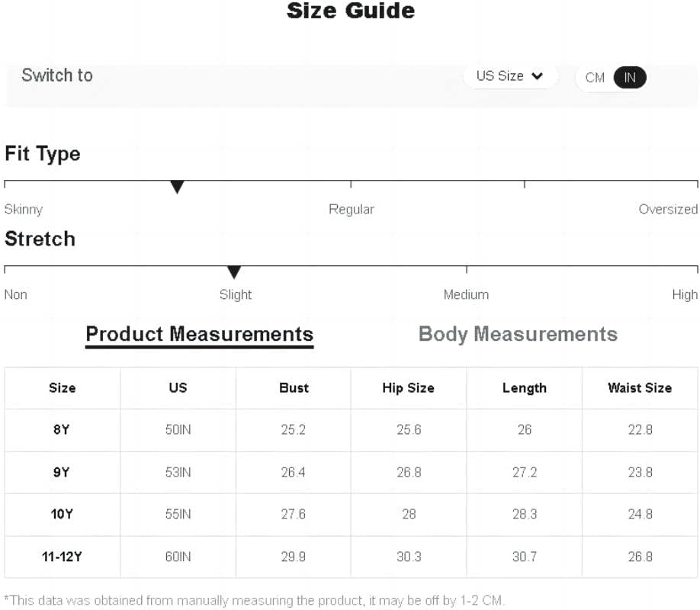
Task: Click the Stretch triangle marker
Action: (x=234, y=272)
